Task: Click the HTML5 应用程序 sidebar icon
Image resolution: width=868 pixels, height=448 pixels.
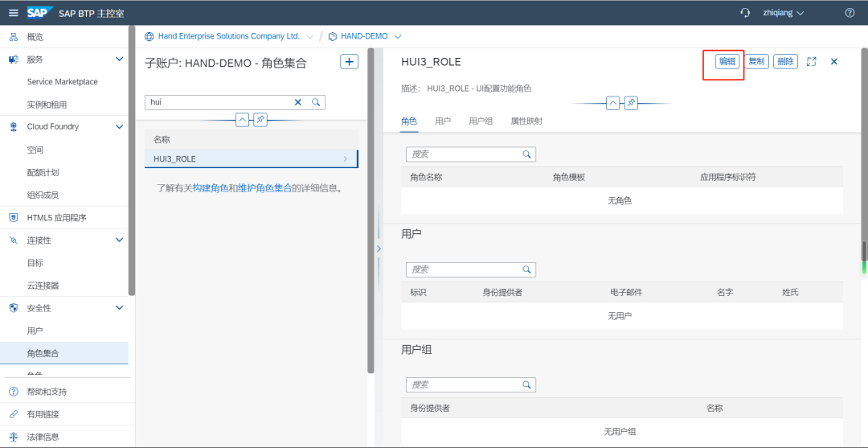Action: tap(14, 218)
